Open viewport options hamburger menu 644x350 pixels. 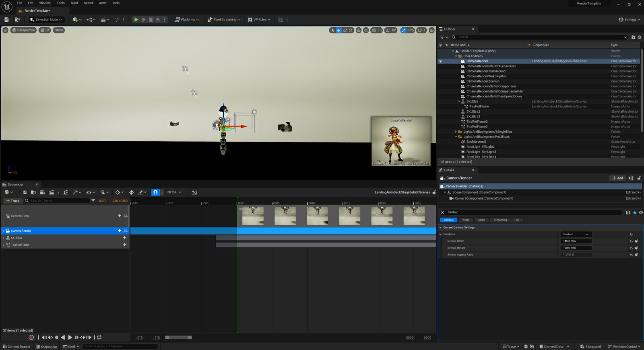click(x=5, y=30)
